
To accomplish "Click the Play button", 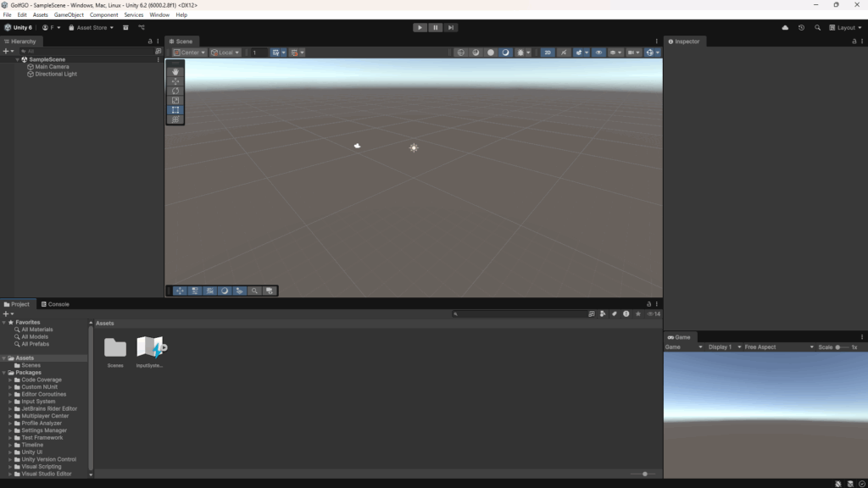I will pos(420,27).
